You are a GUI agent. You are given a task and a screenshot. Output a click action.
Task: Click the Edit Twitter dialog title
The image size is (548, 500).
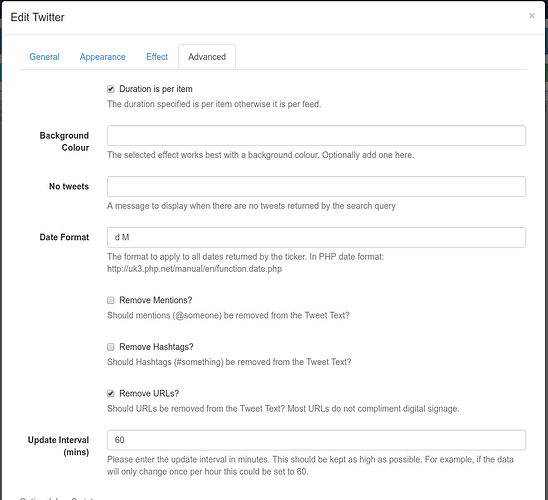point(37,17)
